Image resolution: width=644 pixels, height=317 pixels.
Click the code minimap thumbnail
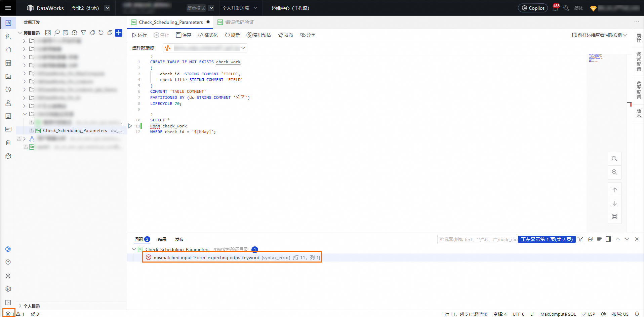[596, 58]
